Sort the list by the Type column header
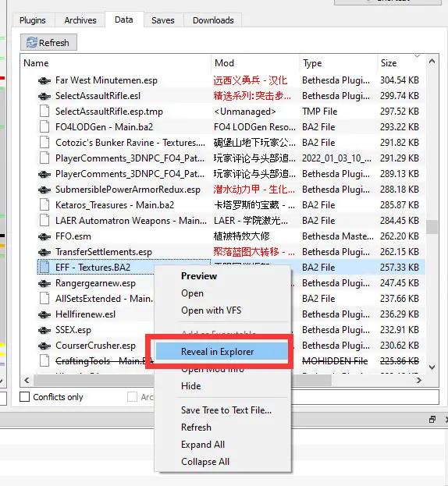 point(338,63)
